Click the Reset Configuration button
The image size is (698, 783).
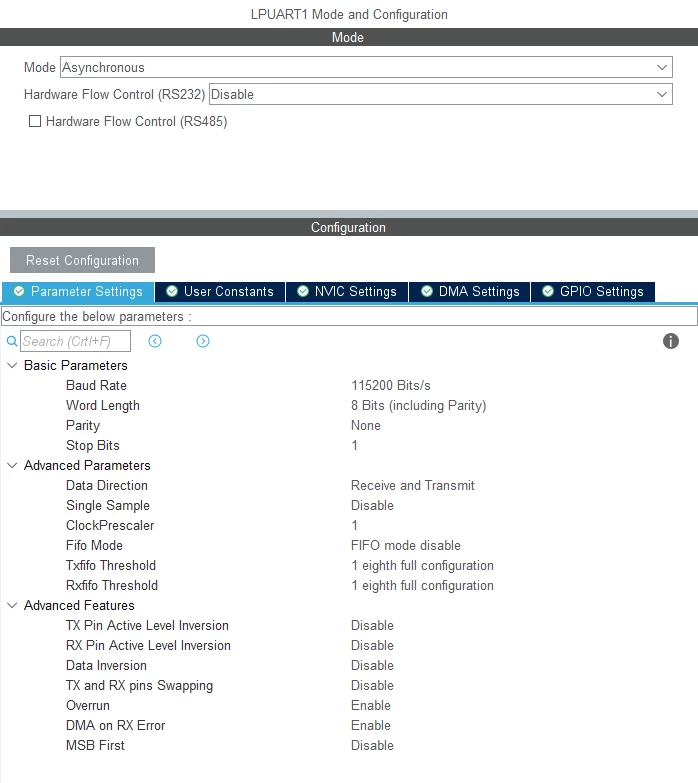click(x=82, y=260)
